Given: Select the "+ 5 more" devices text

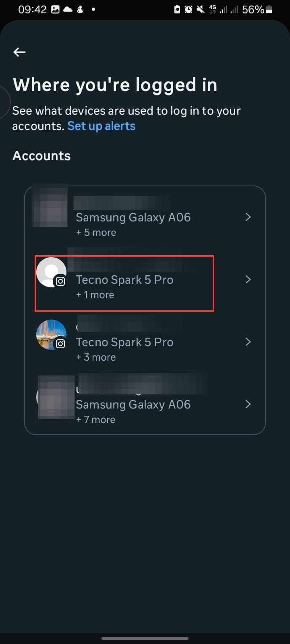Looking at the screenshot, I should point(96,233).
